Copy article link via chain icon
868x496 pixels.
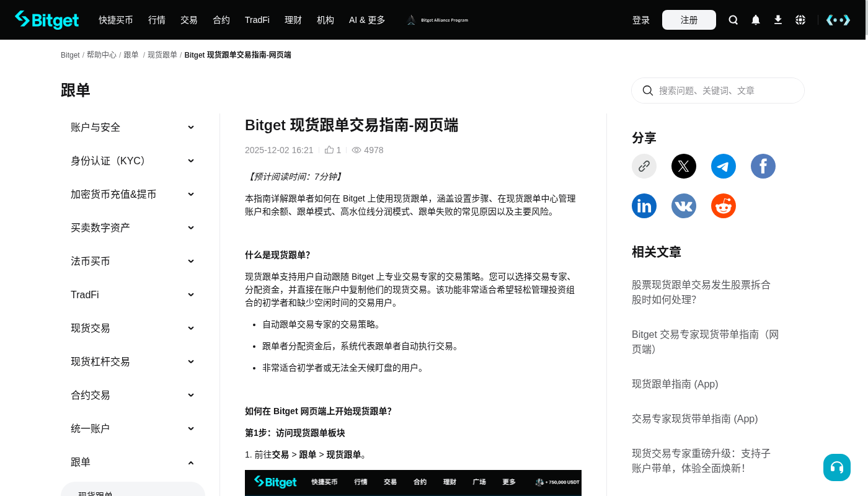pos(644,166)
